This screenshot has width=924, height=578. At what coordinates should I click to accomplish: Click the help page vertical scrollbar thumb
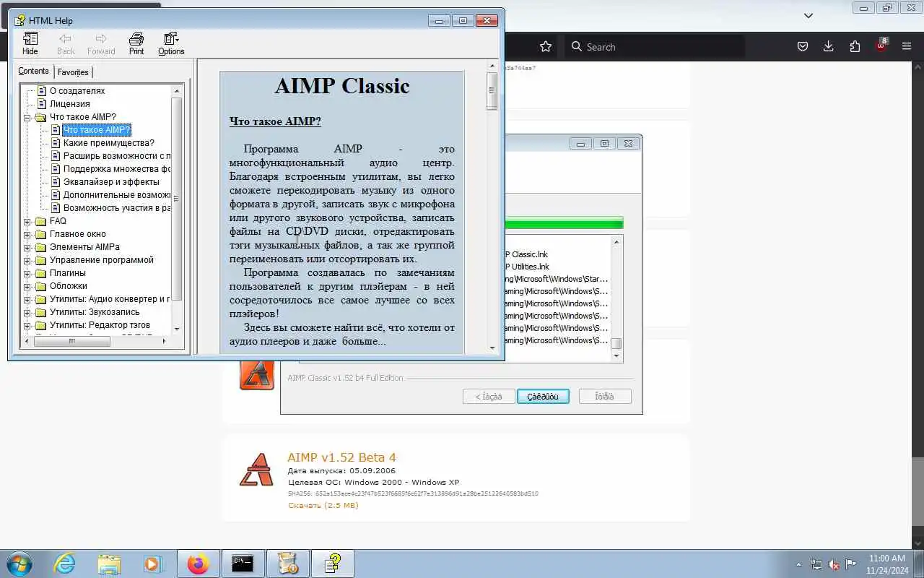click(x=492, y=91)
